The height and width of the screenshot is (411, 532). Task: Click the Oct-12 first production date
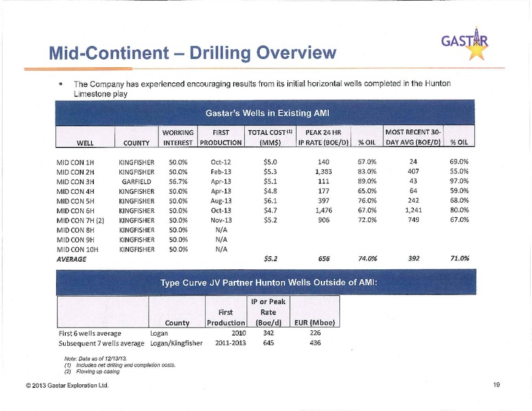(221, 162)
